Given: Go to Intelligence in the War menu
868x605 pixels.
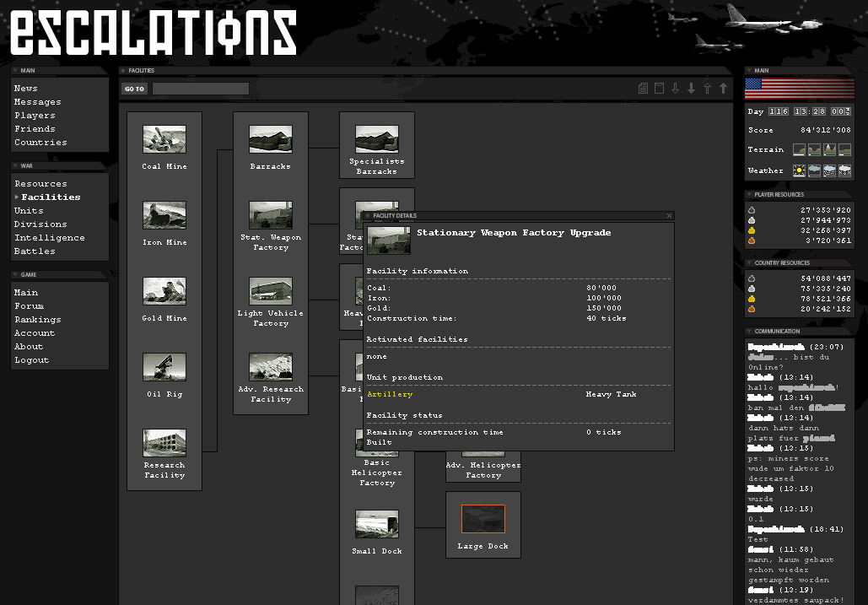Looking at the screenshot, I should [49, 238].
